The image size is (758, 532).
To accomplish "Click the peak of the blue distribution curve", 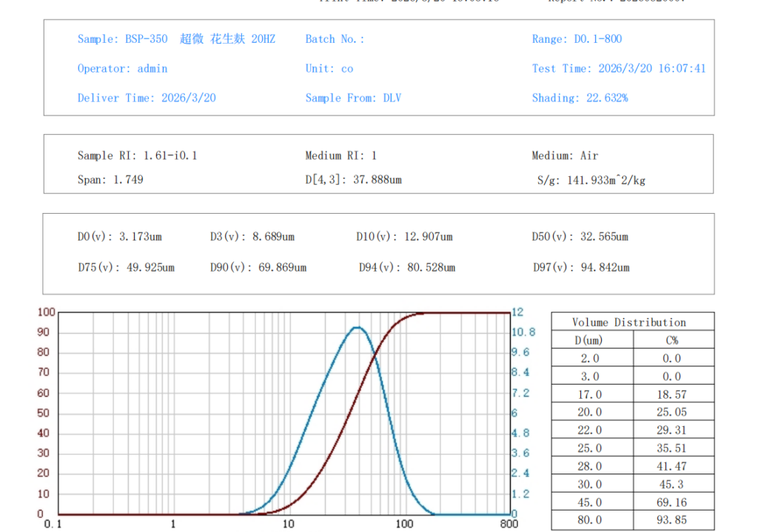I will pyautogui.click(x=358, y=327).
